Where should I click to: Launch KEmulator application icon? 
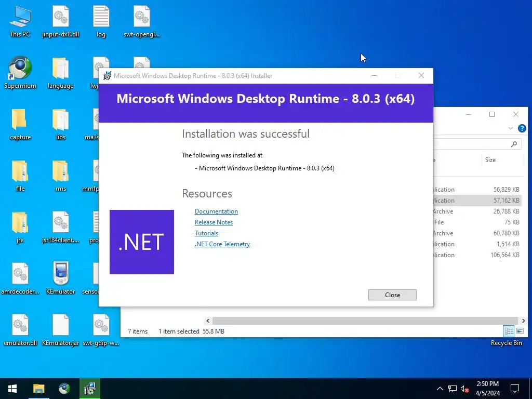pos(60,278)
